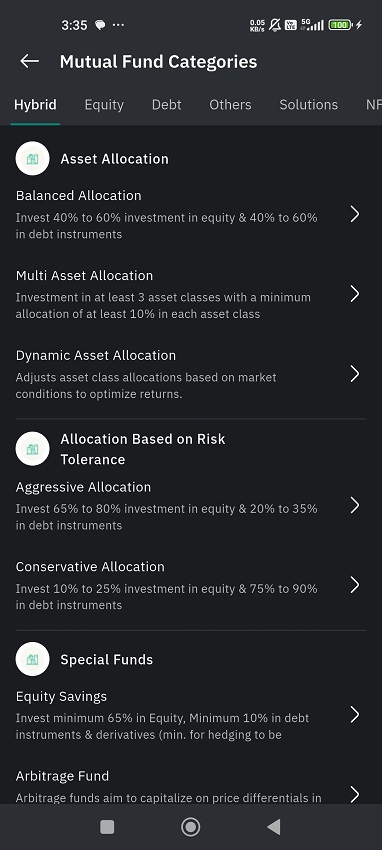Image resolution: width=382 pixels, height=850 pixels.
Task: Click the Asset Allocation section icon
Action: tap(33, 158)
